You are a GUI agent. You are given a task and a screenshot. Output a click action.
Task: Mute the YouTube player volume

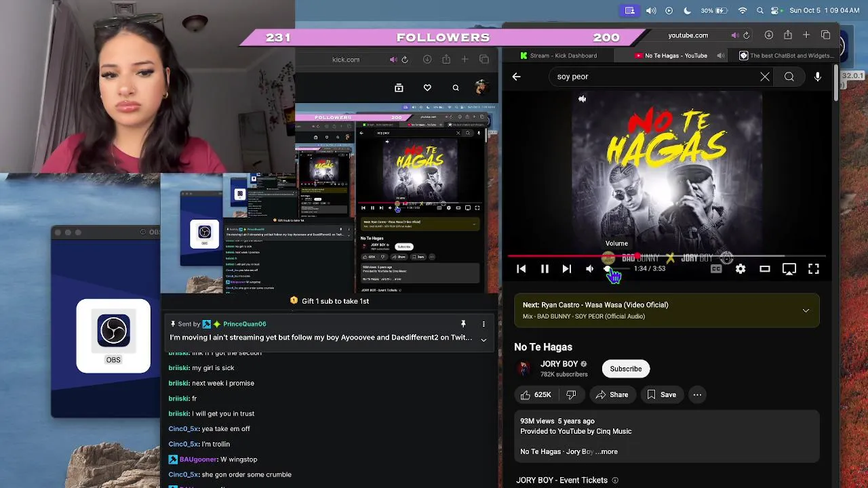pos(590,269)
